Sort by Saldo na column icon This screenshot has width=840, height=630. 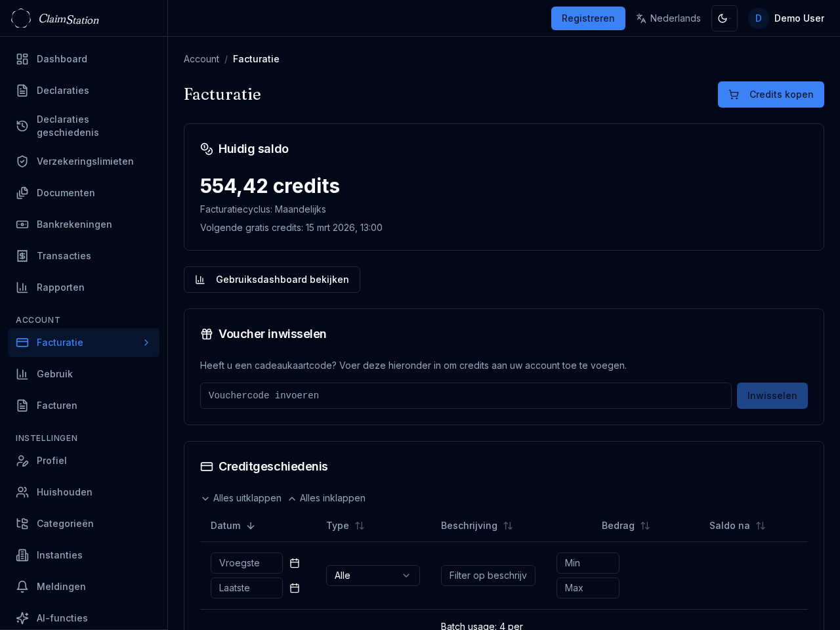coord(761,526)
